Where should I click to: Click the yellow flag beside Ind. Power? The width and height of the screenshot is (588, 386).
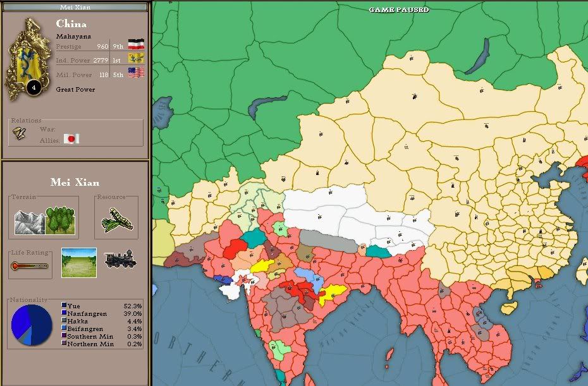pyautogui.click(x=135, y=59)
